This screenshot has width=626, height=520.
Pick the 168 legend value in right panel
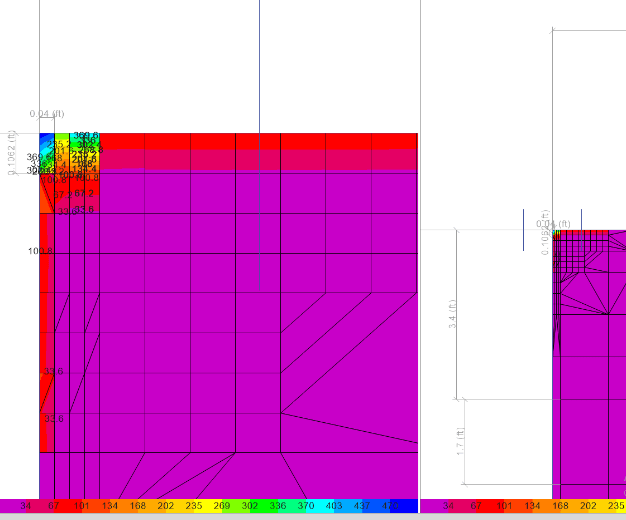pyautogui.click(x=560, y=506)
